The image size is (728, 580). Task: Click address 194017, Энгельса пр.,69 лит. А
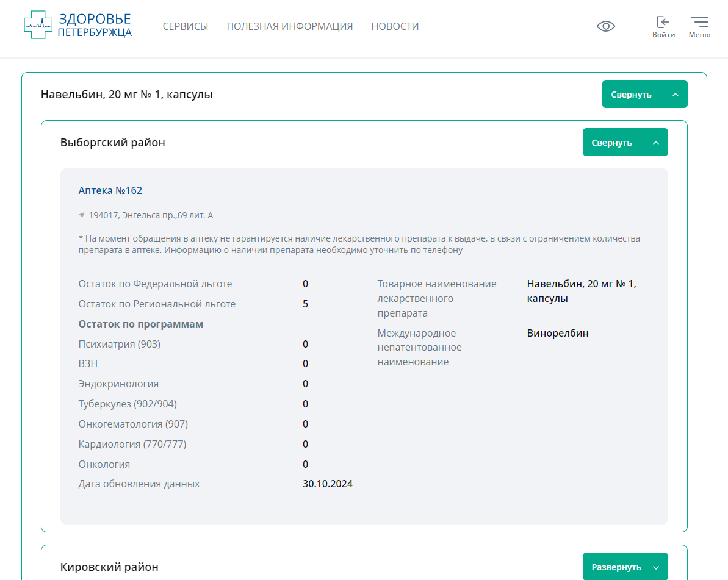(151, 215)
